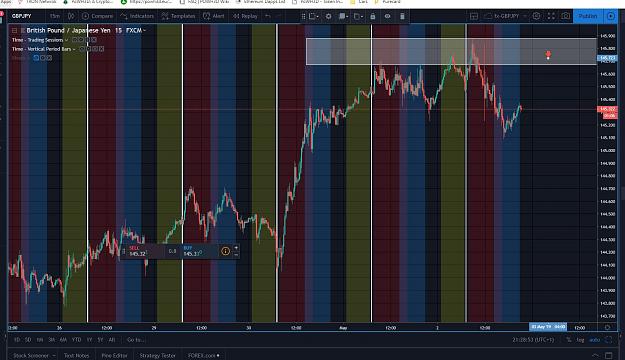Redo the last chart action
Image resolution: width=625 pixels, height=360 pixels.
coord(279,16)
